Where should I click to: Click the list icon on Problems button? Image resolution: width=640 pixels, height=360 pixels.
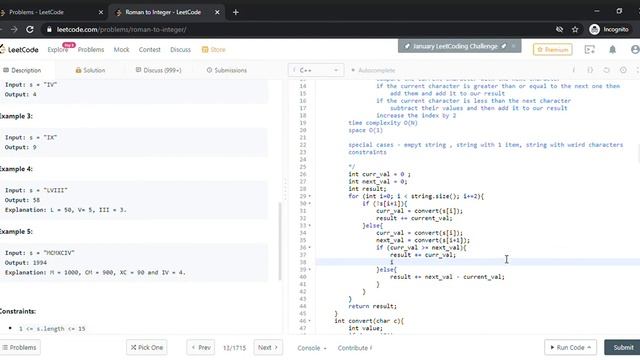[5, 347]
